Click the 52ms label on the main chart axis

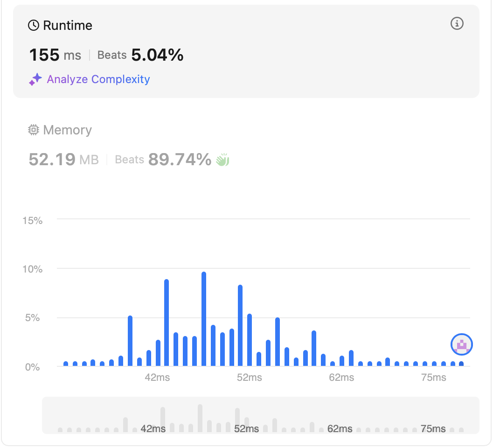coord(249,378)
